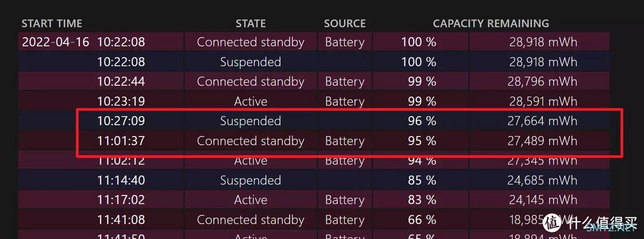Select the 85 % capacity cell
This screenshot has height=239, width=644.
pyautogui.click(x=422, y=180)
